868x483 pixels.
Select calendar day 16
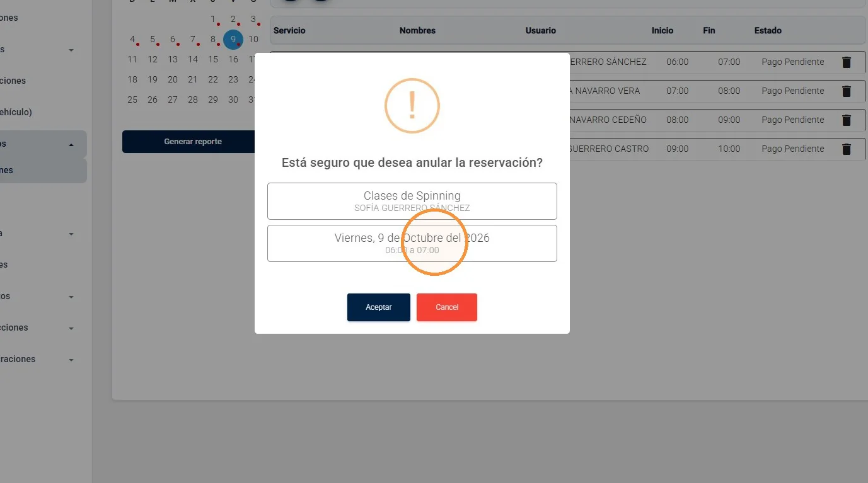pos(233,59)
